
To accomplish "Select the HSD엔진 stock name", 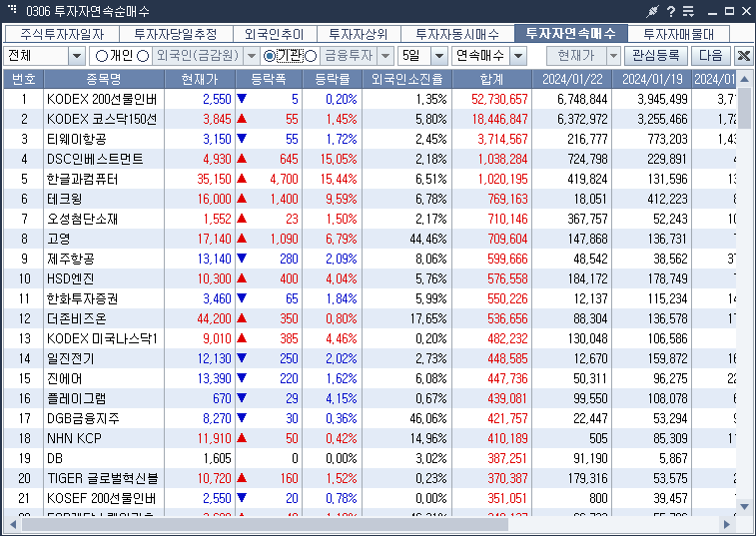I will pyautogui.click(x=70, y=279).
